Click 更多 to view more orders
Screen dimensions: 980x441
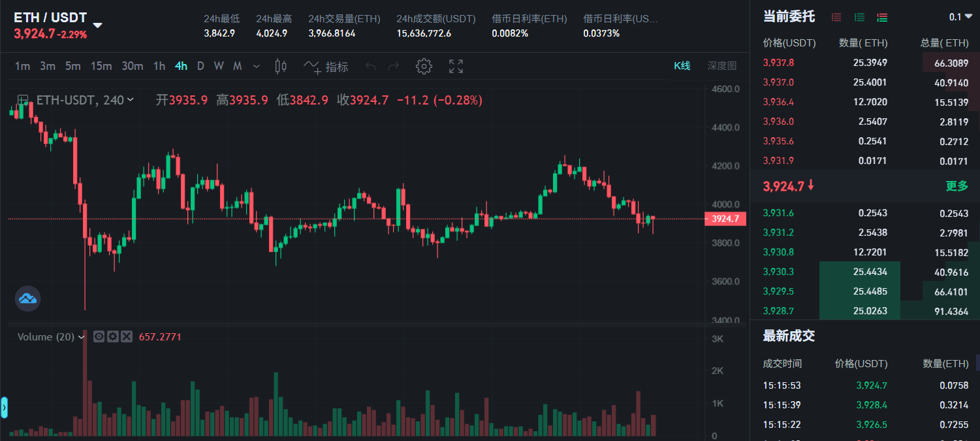click(x=956, y=186)
